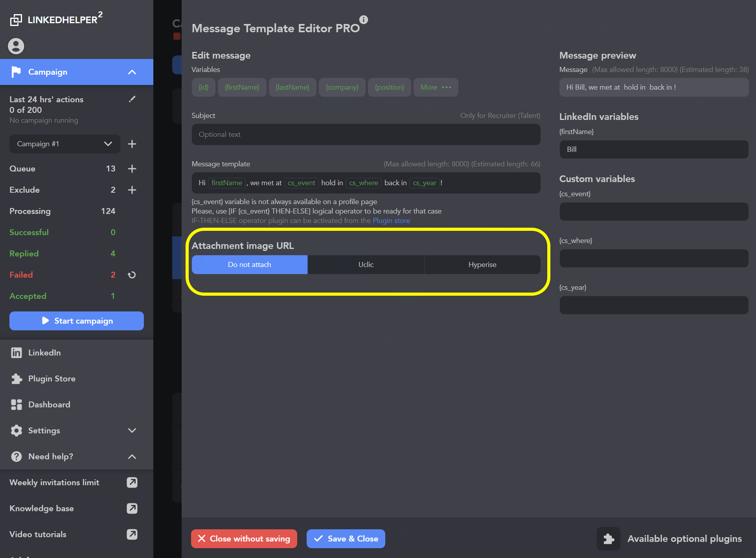The image size is (756, 558).
Task: Select Hyperise attachment option
Action: click(482, 265)
